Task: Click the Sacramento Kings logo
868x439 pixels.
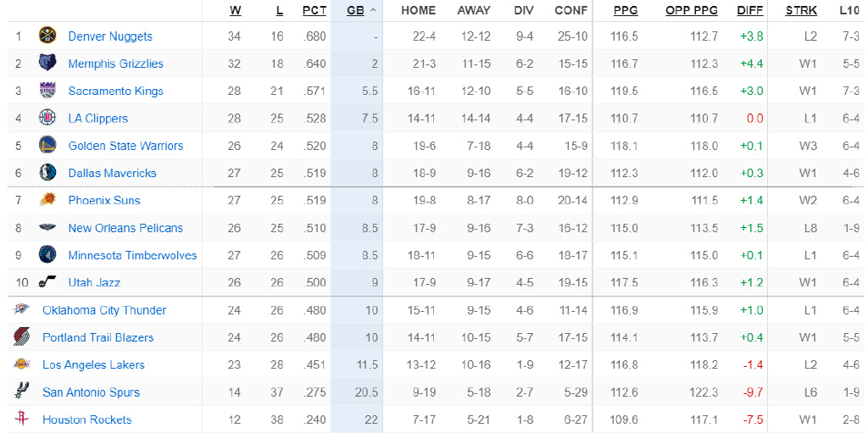Action: point(47,91)
